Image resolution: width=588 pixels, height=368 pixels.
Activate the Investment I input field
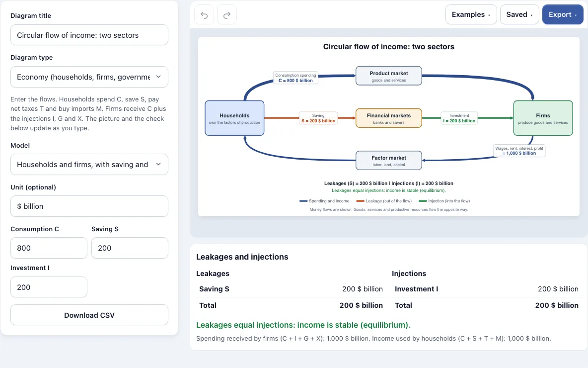pos(49,287)
